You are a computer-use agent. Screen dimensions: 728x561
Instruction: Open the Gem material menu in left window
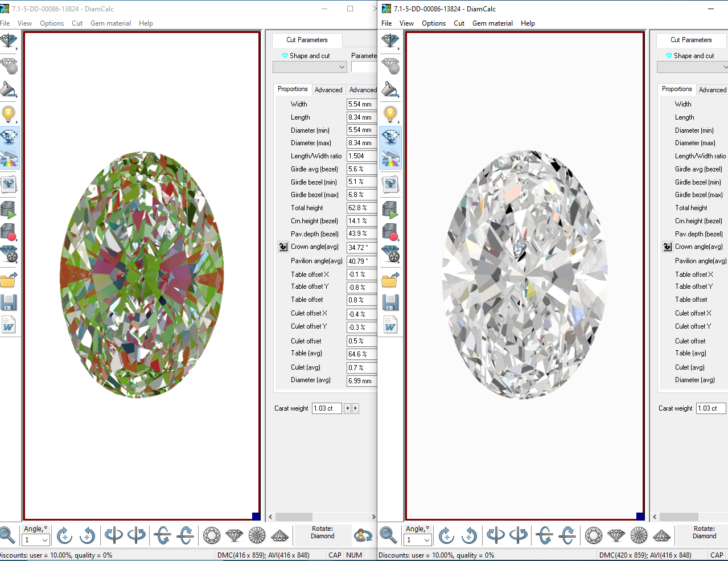[x=110, y=23]
